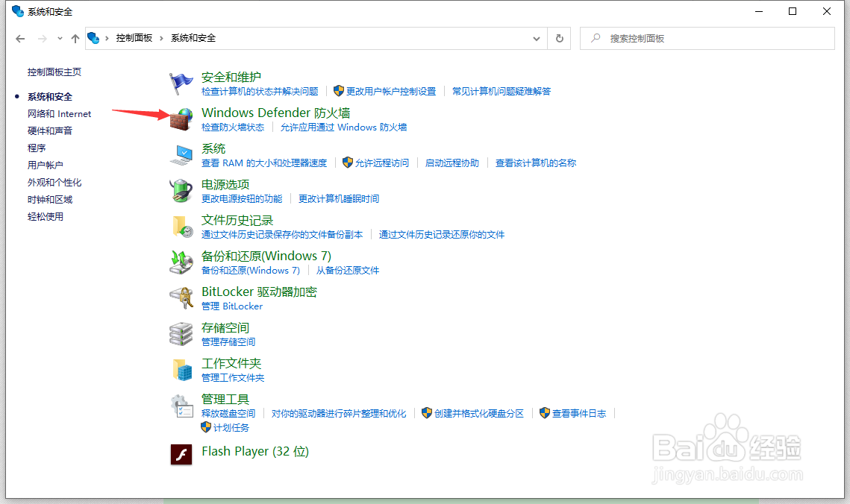
Task: Click 允许应用通过 Windows 防火墙 link
Action: 343,127
